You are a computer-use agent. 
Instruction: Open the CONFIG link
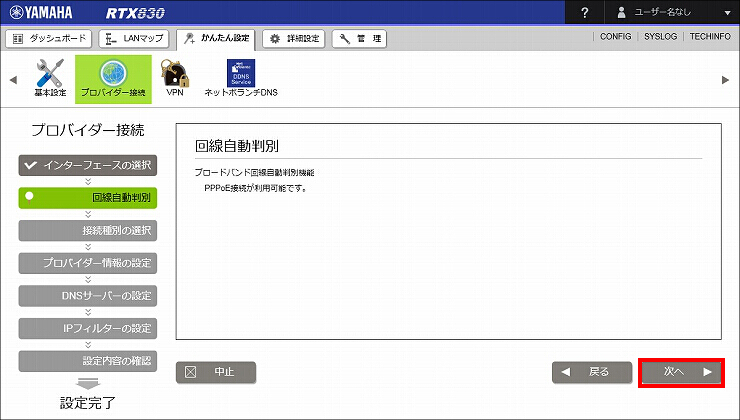click(615, 36)
